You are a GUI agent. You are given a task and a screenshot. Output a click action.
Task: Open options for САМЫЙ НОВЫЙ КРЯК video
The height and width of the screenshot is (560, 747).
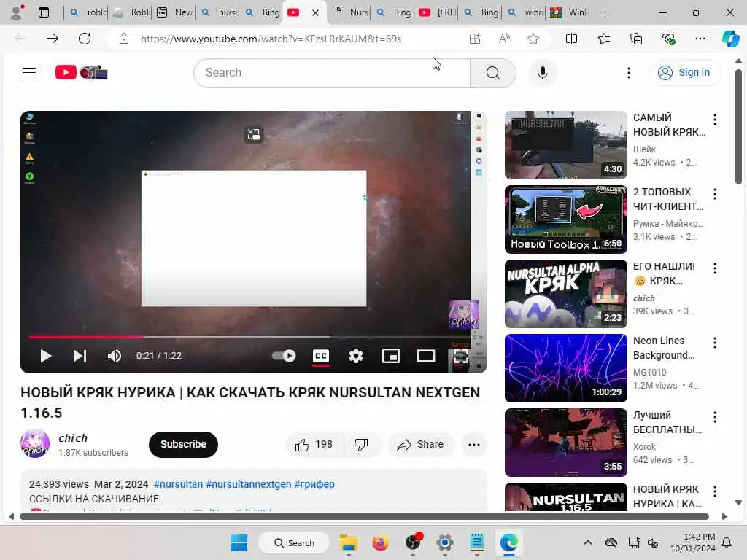pos(714,119)
